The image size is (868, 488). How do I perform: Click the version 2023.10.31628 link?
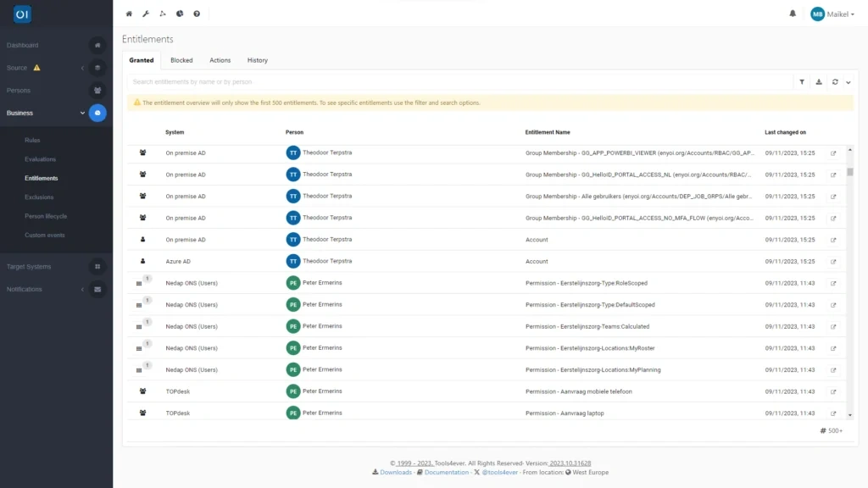(570, 463)
